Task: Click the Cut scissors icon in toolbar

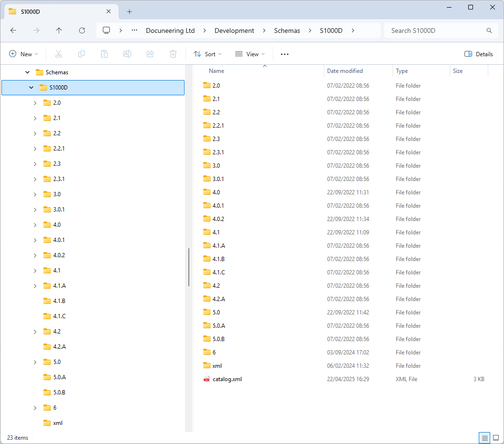Action: (59, 54)
